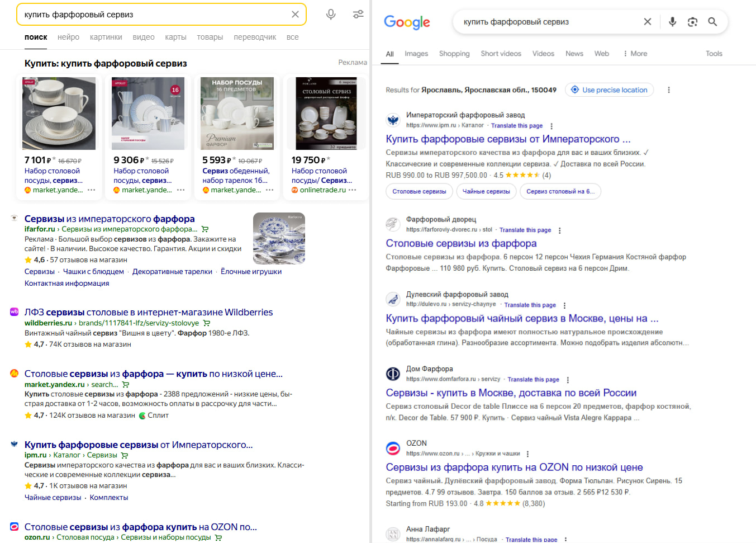Start Google voice search microphone
This screenshot has width=756, height=543.
[672, 22]
